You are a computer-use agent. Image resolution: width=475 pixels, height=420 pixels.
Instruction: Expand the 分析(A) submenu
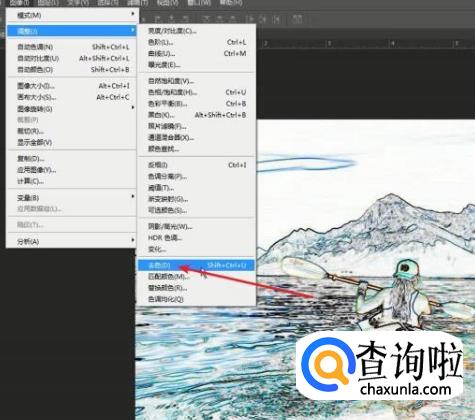pyautogui.click(x=71, y=241)
